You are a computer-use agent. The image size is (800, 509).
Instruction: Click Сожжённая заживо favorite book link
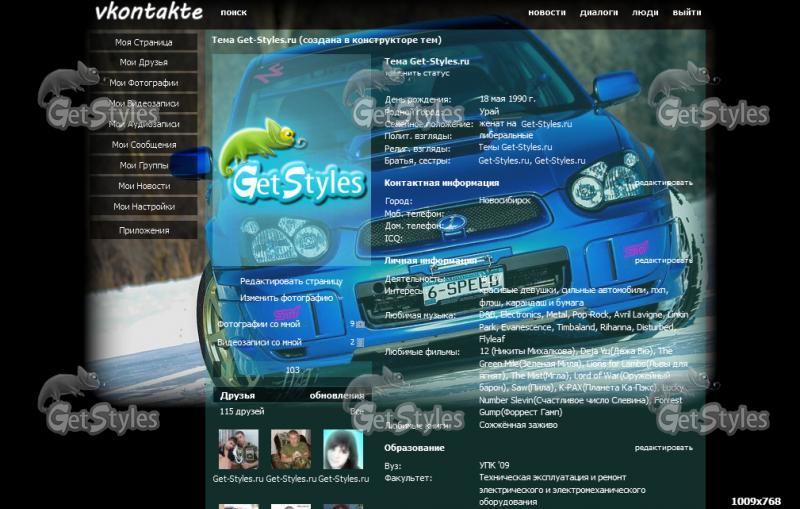click(518, 425)
